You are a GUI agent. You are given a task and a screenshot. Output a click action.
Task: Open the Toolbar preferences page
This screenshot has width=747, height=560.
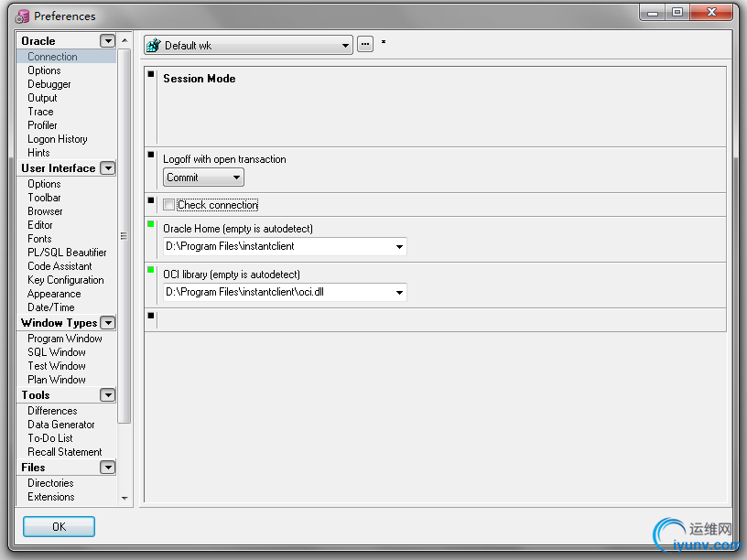pyautogui.click(x=44, y=198)
